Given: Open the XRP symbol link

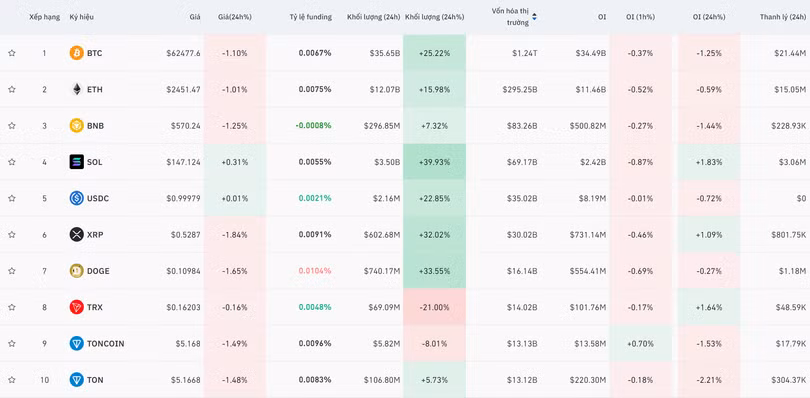Looking at the screenshot, I should pyautogui.click(x=95, y=235).
